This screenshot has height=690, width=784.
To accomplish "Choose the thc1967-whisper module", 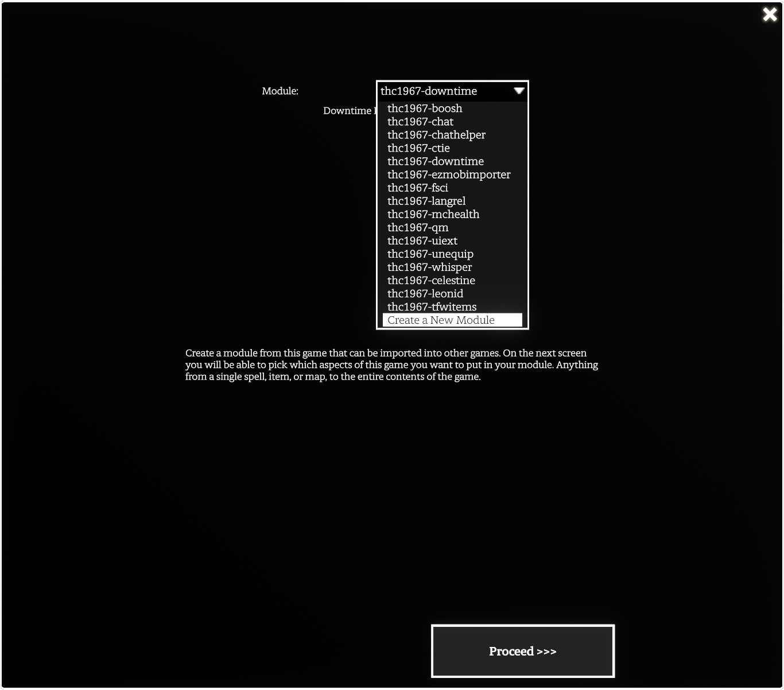I will [x=429, y=267].
